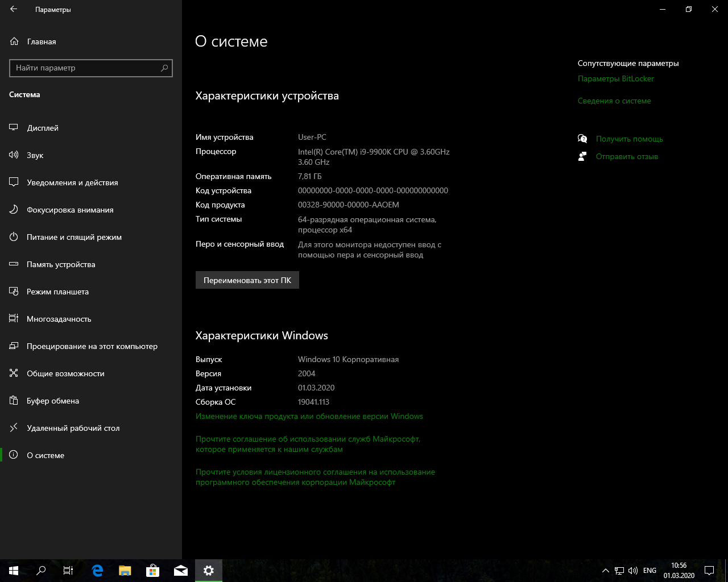Open Параметры BitLocker link
The width and height of the screenshot is (728, 582).
616,78
